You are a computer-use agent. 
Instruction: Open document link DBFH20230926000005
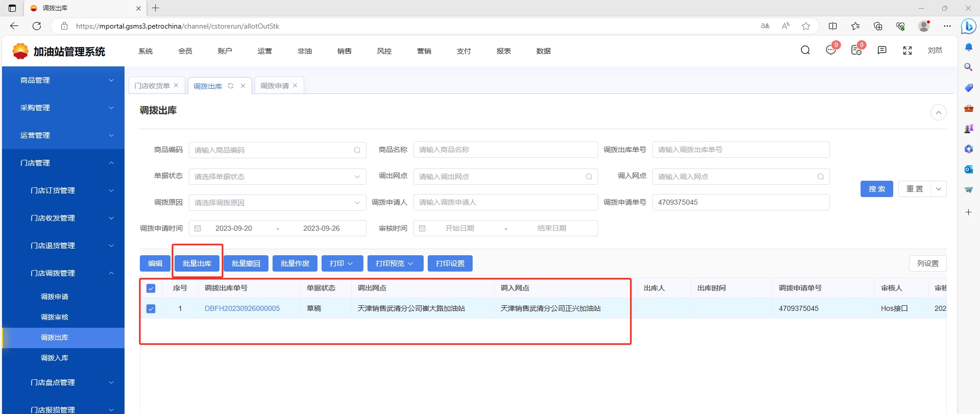point(242,308)
